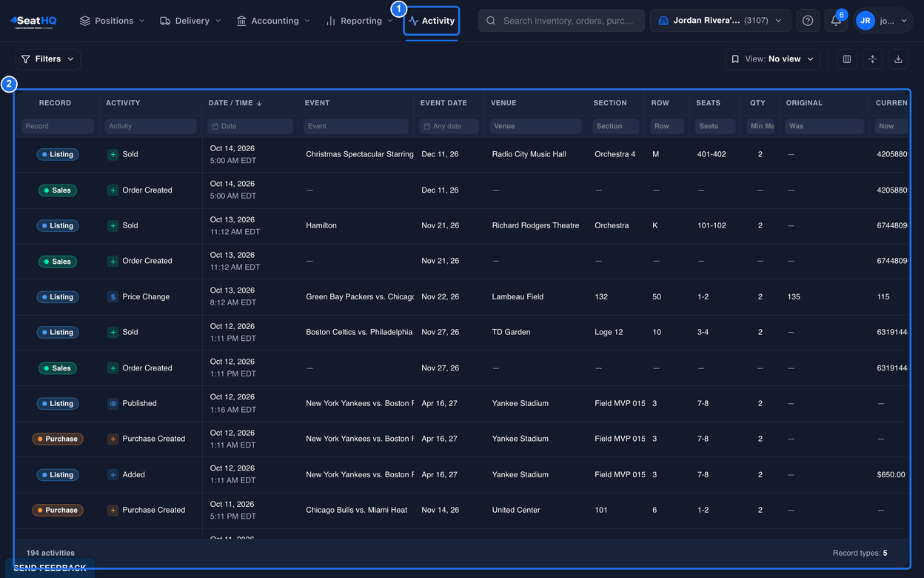Click the Hamilton event cell
Image resolution: width=924 pixels, height=578 pixels.
(321, 225)
